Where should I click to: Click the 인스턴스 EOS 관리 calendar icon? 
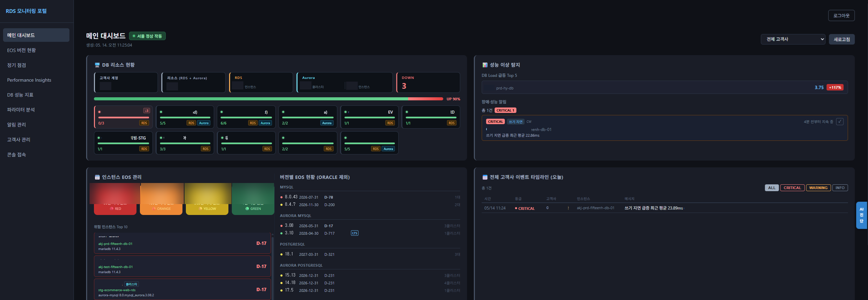97,177
